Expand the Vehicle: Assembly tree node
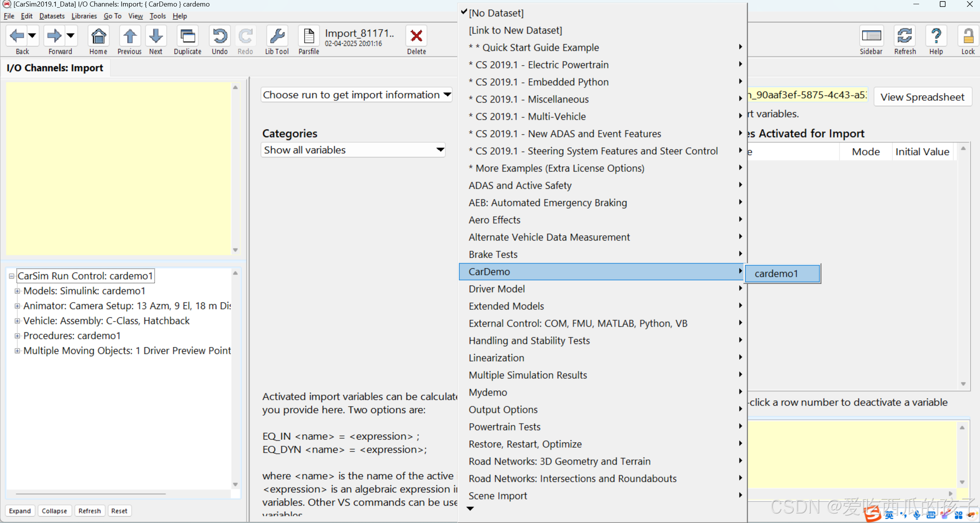The width and height of the screenshot is (980, 523). point(17,321)
